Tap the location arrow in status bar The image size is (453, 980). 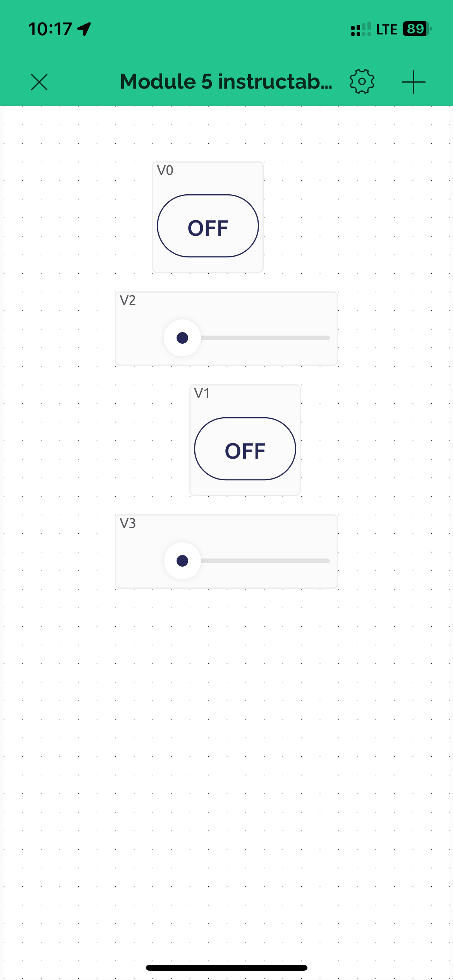[x=84, y=29]
